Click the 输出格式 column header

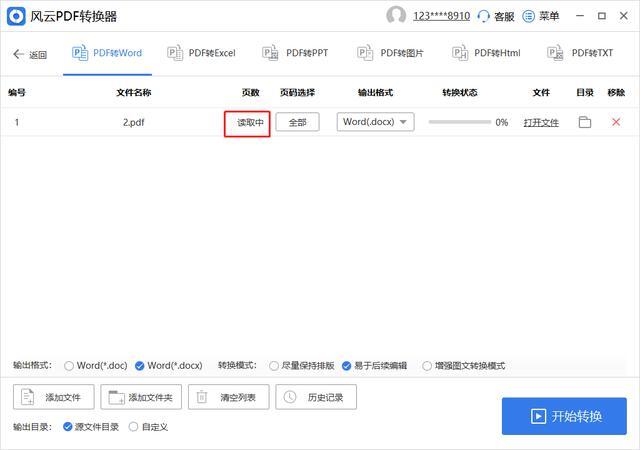[375, 93]
